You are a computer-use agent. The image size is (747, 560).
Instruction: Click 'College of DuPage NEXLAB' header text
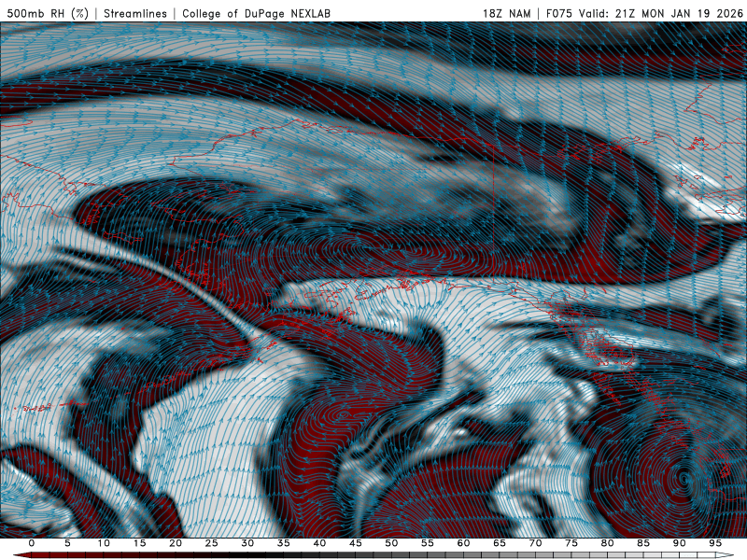click(x=256, y=13)
